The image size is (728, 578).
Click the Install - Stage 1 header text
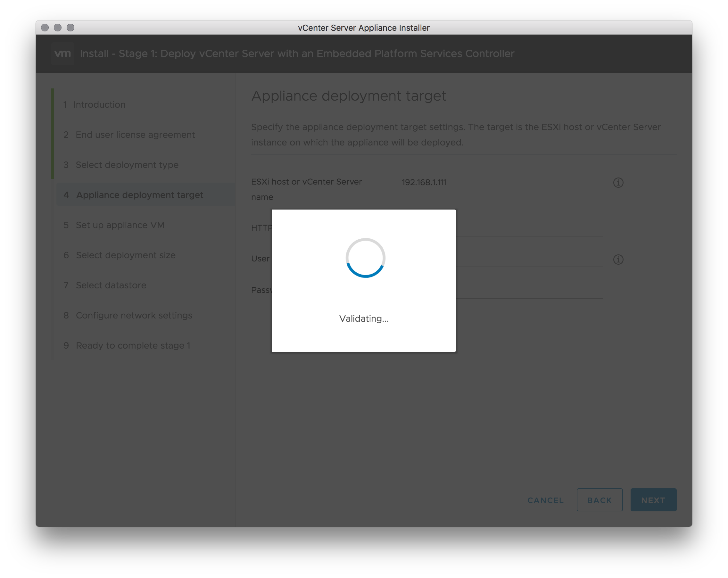[x=297, y=53]
